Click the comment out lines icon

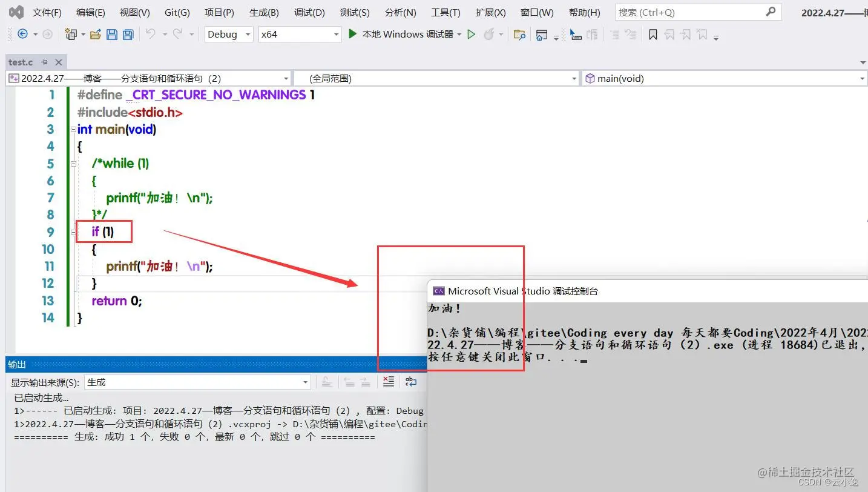pos(593,35)
